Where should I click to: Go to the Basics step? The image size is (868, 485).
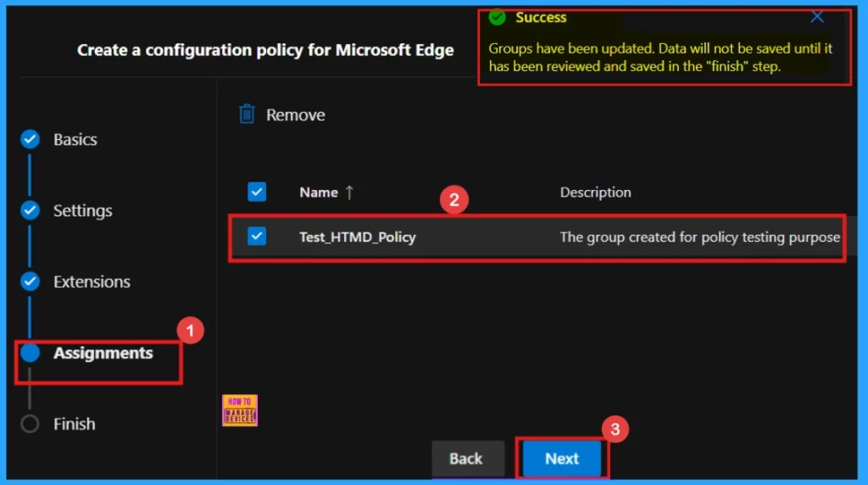pyautogui.click(x=75, y=140)
